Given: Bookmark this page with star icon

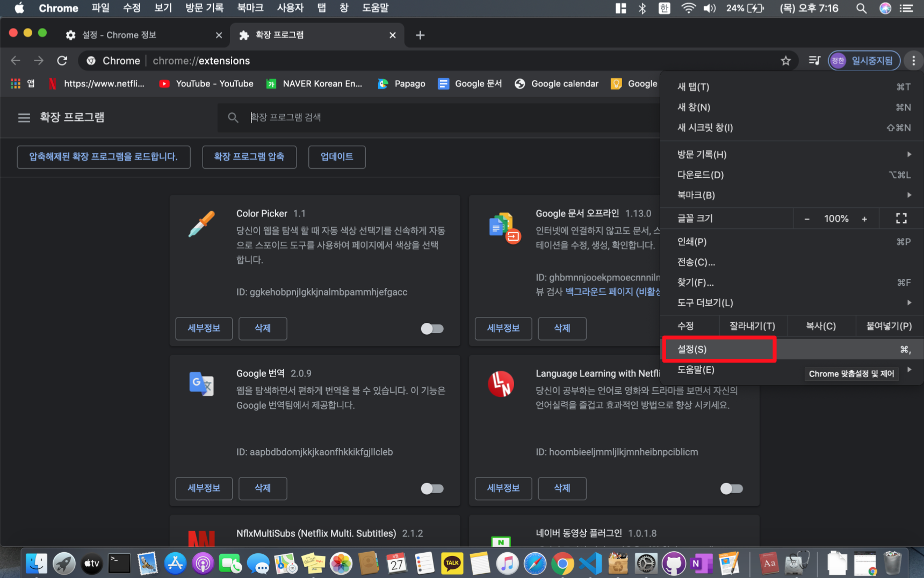Looking at the screenshot, I should (785, 61).
